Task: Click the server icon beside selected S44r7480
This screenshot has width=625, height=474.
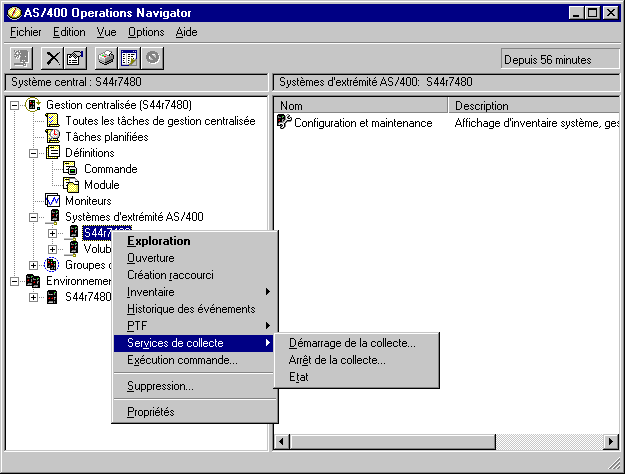Action: [73, 233]
